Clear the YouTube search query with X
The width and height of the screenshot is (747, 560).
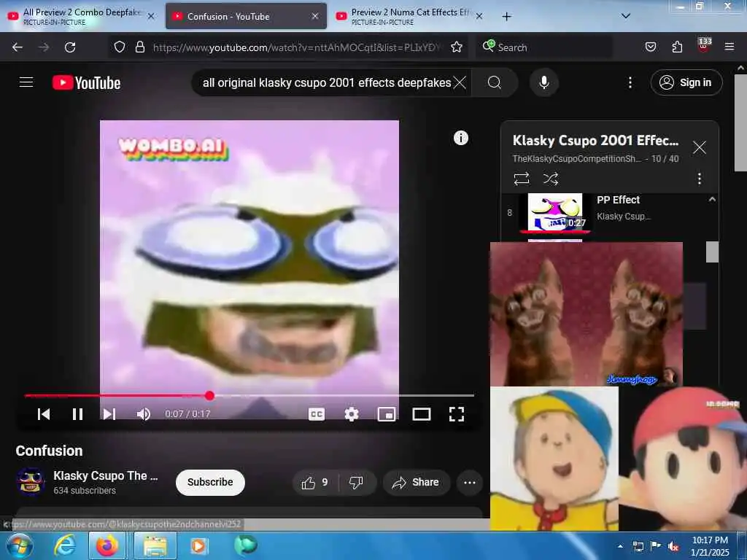click(460, 83)
